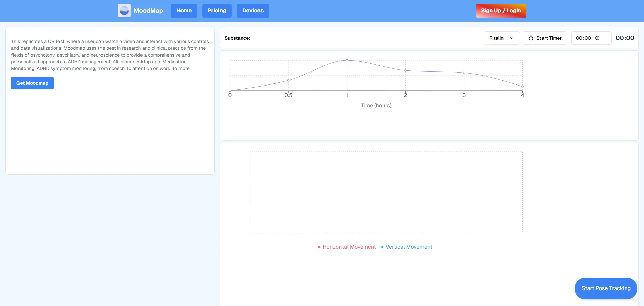Start Pose Tracking
This screenshot has height=306, width=644.
[x=606, y=288]
